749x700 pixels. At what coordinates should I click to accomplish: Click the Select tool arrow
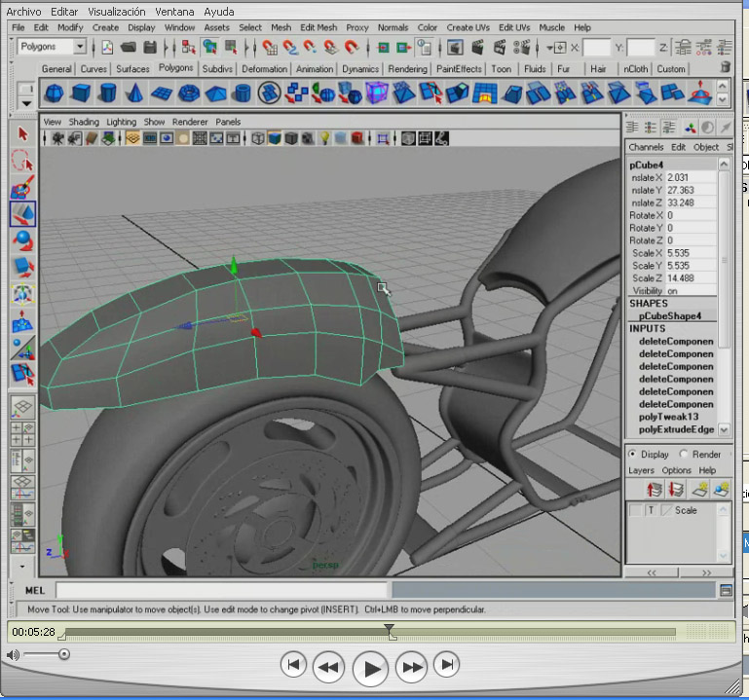(x=22, y=134)
